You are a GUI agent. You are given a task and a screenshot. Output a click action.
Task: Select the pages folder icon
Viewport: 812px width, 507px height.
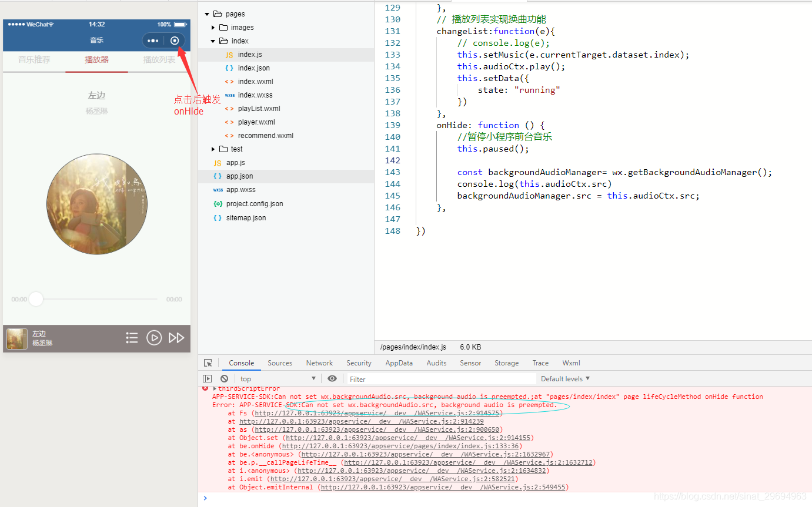217,14
